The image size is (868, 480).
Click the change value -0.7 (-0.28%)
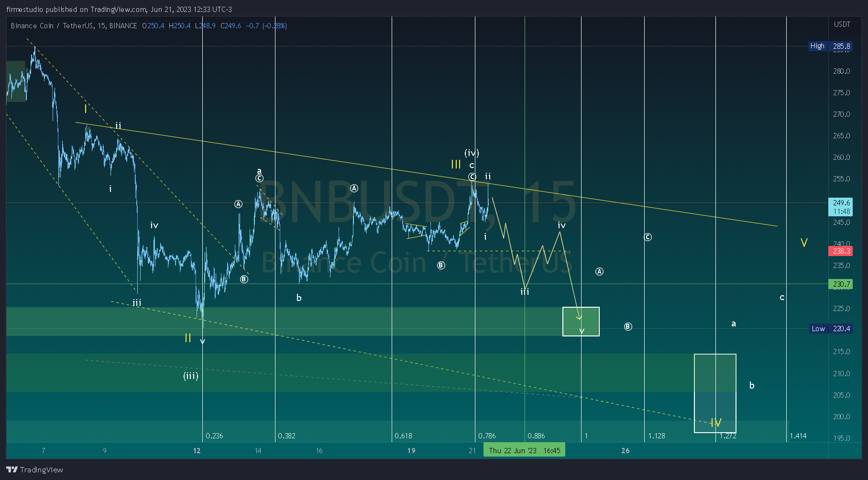(x=266, y=26)
